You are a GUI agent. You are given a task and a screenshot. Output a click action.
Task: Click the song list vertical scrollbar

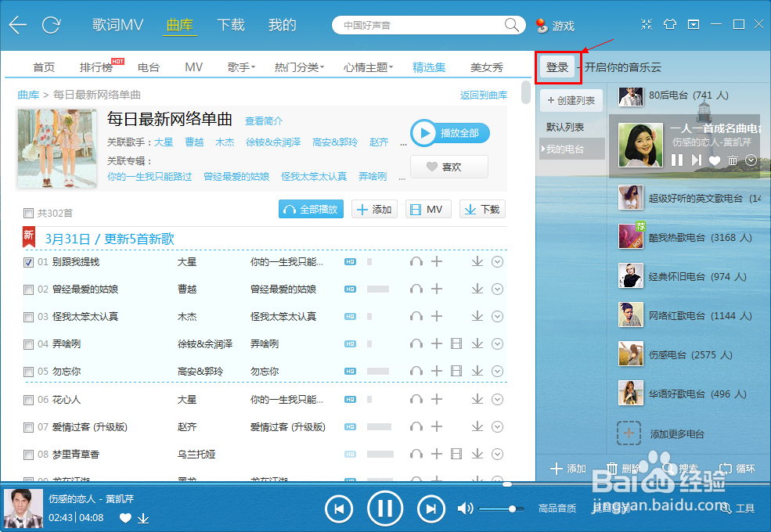[526, 92]
